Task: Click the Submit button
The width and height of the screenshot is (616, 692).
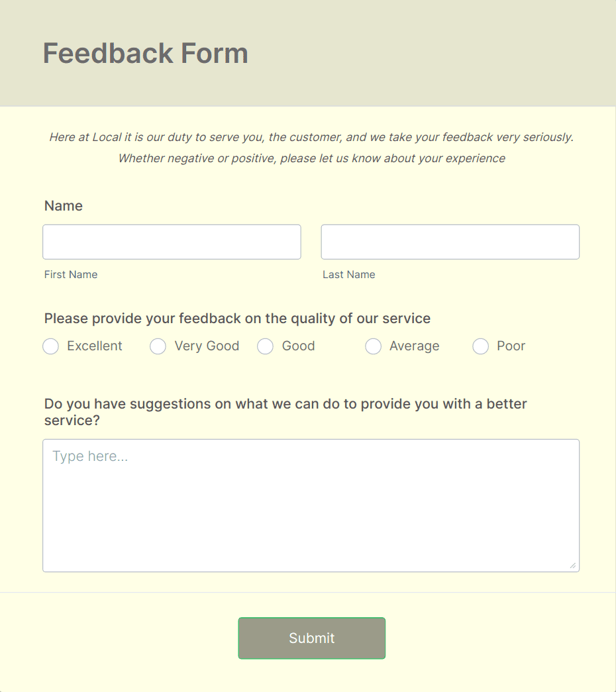Action: [311, 638]
